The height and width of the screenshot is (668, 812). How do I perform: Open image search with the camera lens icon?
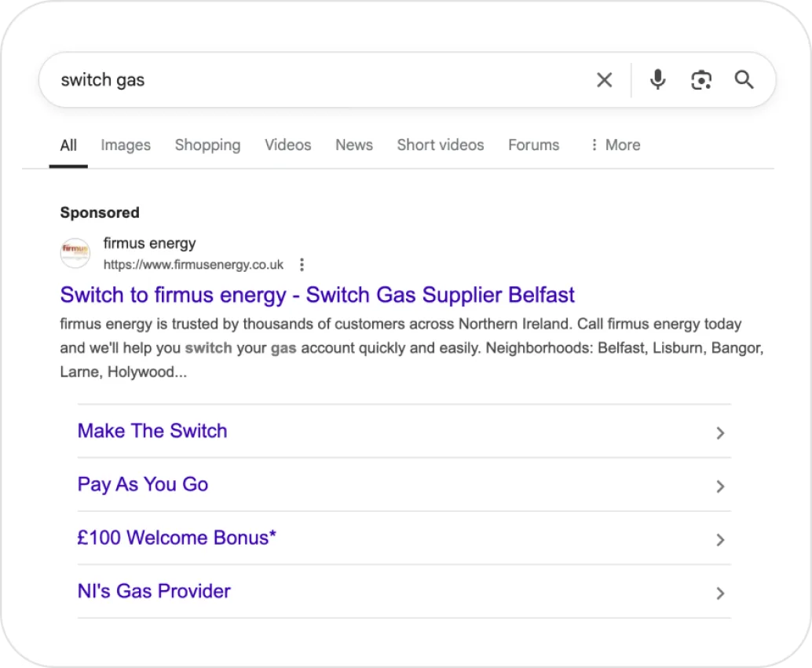click(x=701, y=80)
